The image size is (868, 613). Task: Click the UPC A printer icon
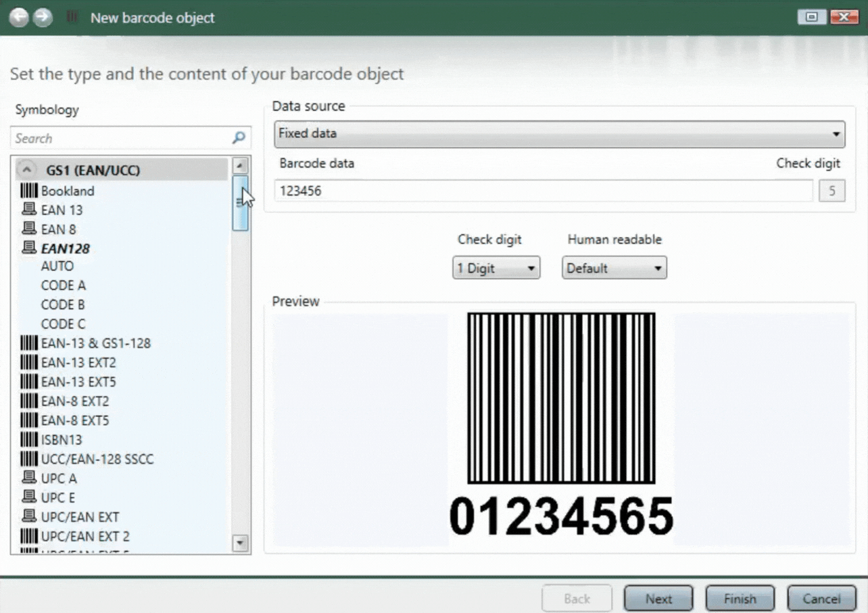tap(29, 478)
